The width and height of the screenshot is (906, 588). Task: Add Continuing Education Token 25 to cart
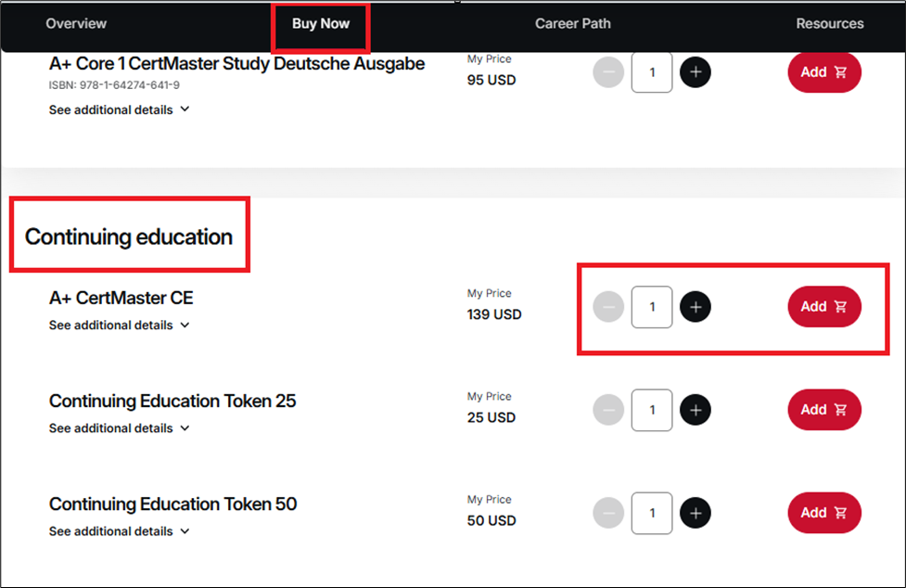[x=824, y=410]
